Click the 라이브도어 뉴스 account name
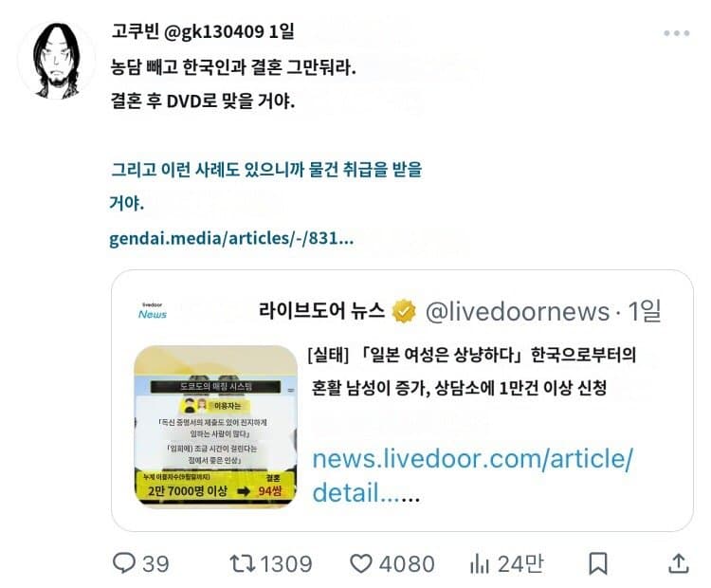Viewport: 711px width, 588px height. [x=321, y=311]
